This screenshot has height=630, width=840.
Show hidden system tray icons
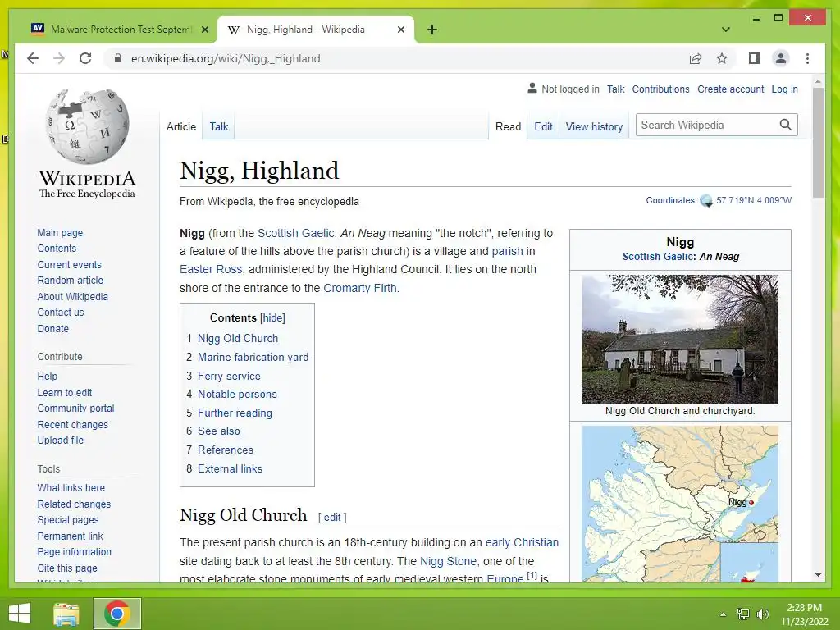724,614
